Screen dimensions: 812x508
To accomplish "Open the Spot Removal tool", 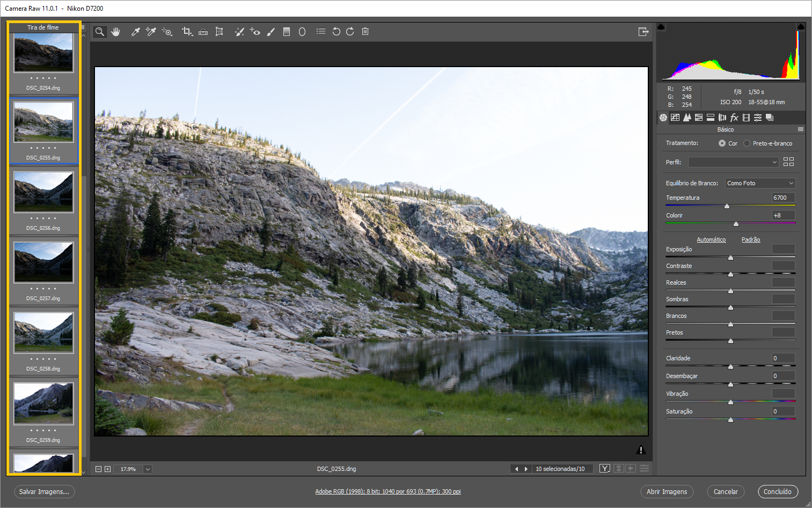I will (239, 31).
